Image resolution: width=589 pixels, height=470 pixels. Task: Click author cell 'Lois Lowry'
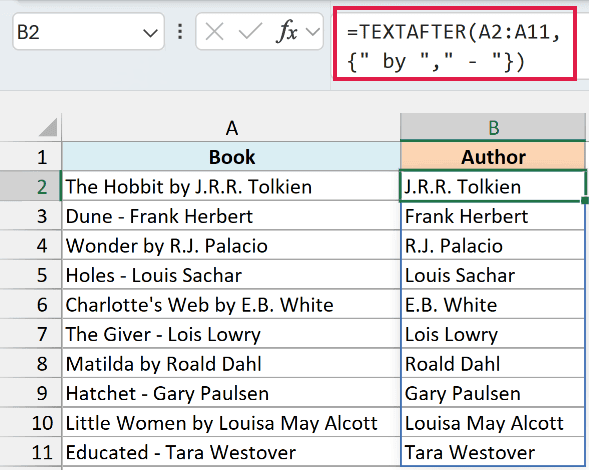(x=493, y=334)
